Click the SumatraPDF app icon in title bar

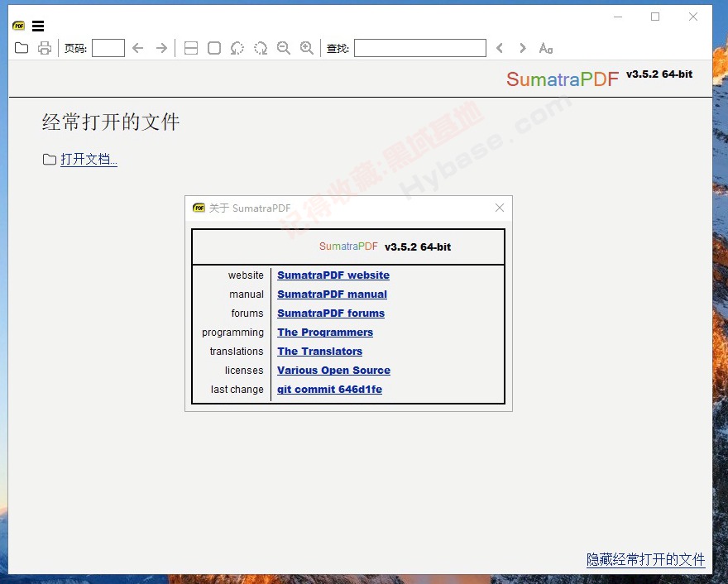click(x=18, y=26)
